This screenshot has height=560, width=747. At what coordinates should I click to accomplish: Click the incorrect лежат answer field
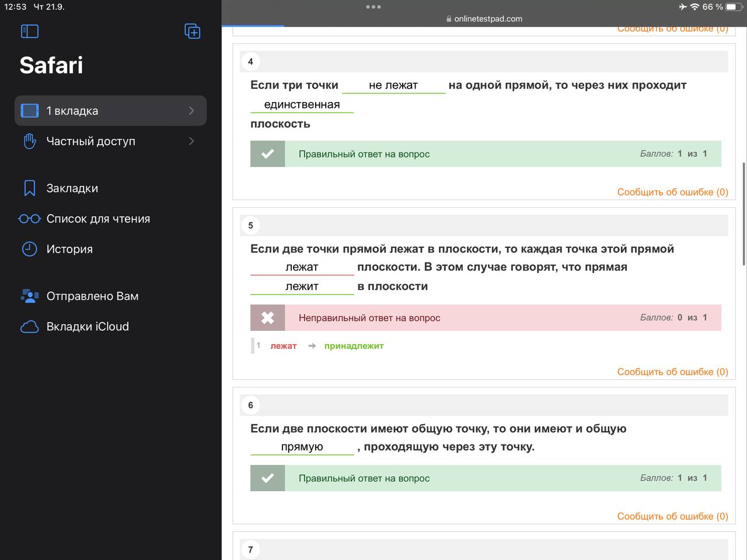(x=302, y=267)
